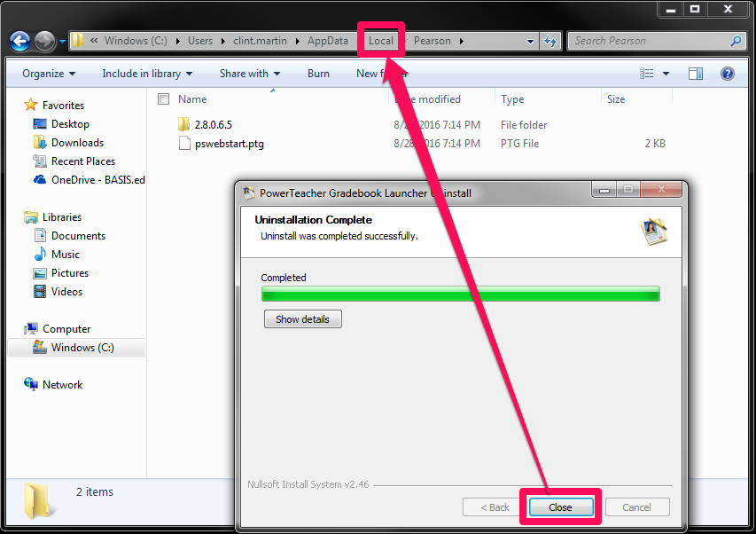Open recent locations dropdown beside forward arrow

pyautogui.click(x=62, y=42)
